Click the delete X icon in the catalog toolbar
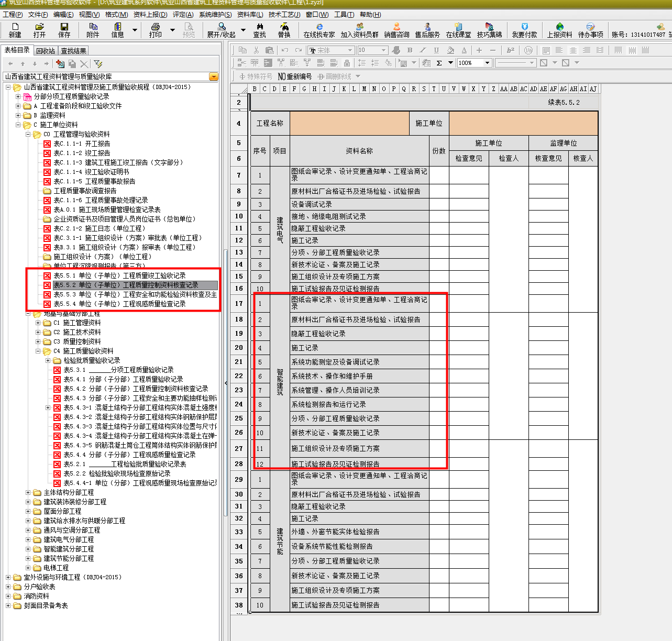The height and width of the screenshot is (641, 672). [84, 63]
